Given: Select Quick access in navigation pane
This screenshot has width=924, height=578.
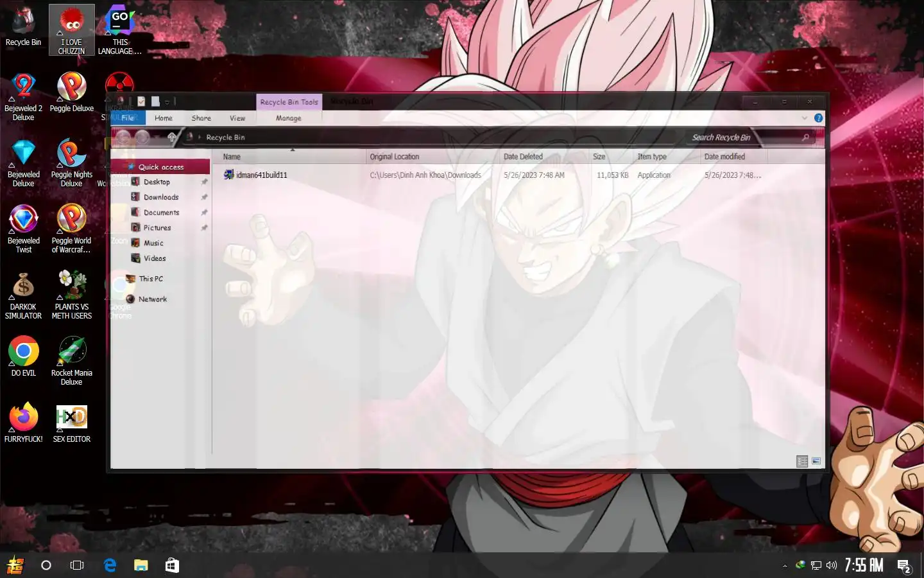Looking at the screenshot, I should tap(160, 167).
